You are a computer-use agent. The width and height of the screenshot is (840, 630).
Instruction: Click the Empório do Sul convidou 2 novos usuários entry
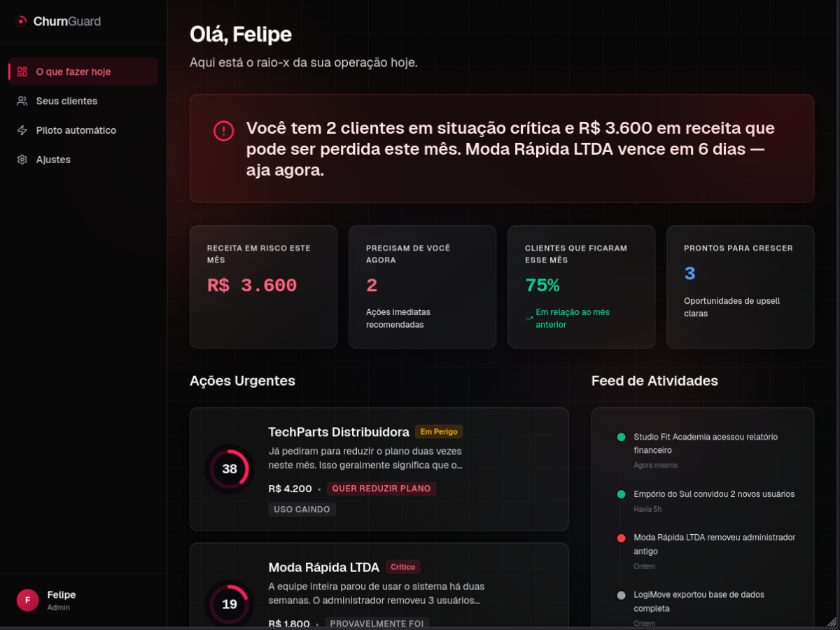point(714,494)
